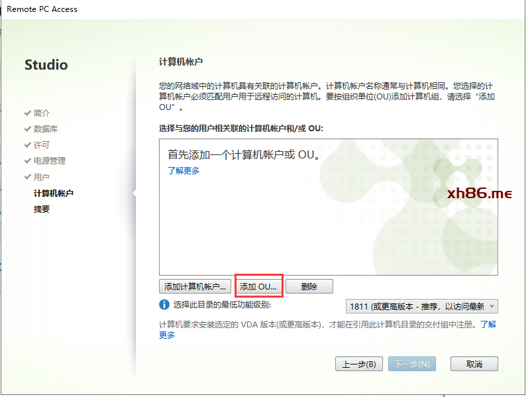The image size is (532, 397).
Task: Click the checkmark icon next to 数据库
Action: coord(28,129)
